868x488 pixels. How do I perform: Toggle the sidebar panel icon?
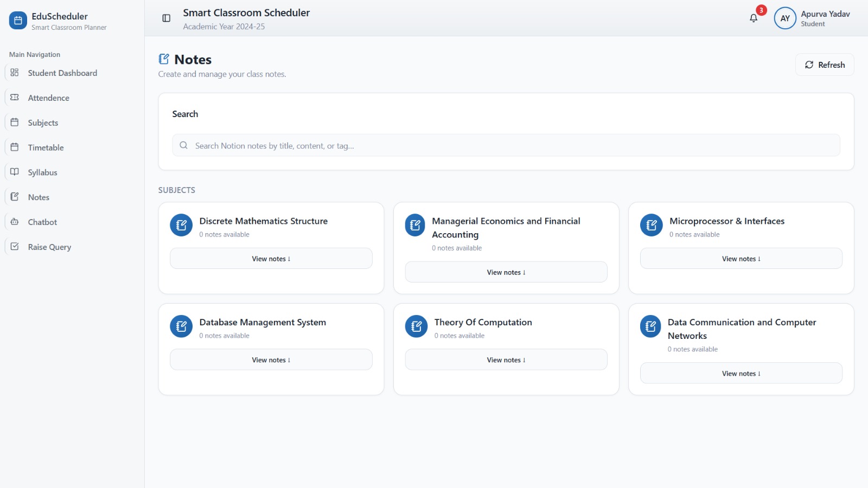tap(167, 18)
